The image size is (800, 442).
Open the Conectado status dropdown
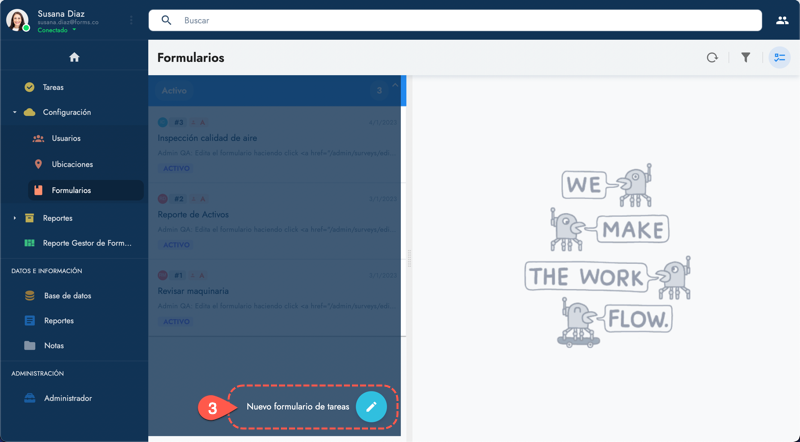tap(57, 30)
